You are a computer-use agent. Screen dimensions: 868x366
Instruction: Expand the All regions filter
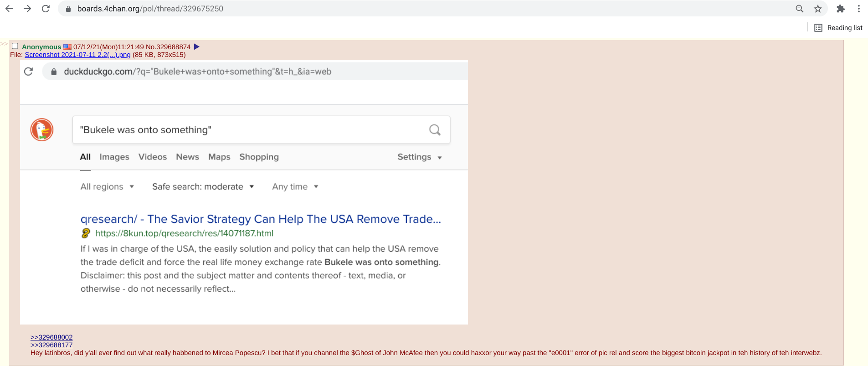(107, 186)
